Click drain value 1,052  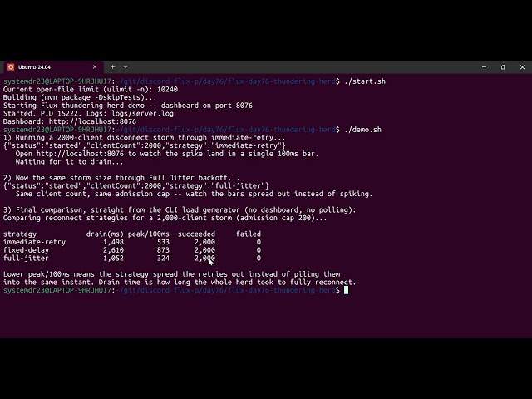click(x=113, y=259)
